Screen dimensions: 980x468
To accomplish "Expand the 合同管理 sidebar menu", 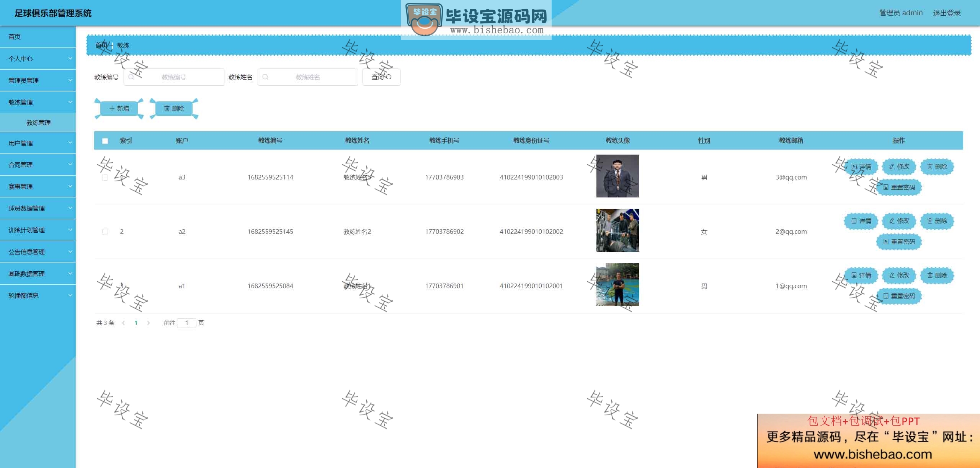I will point(38,165).
